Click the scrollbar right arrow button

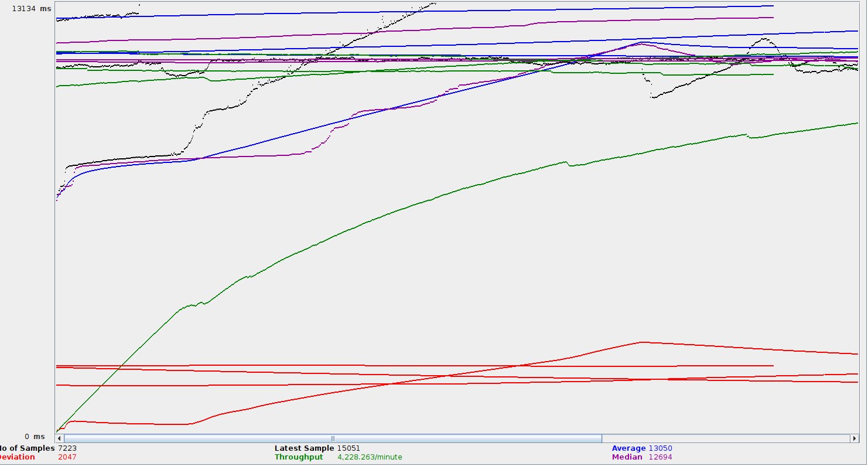[853, 438]
